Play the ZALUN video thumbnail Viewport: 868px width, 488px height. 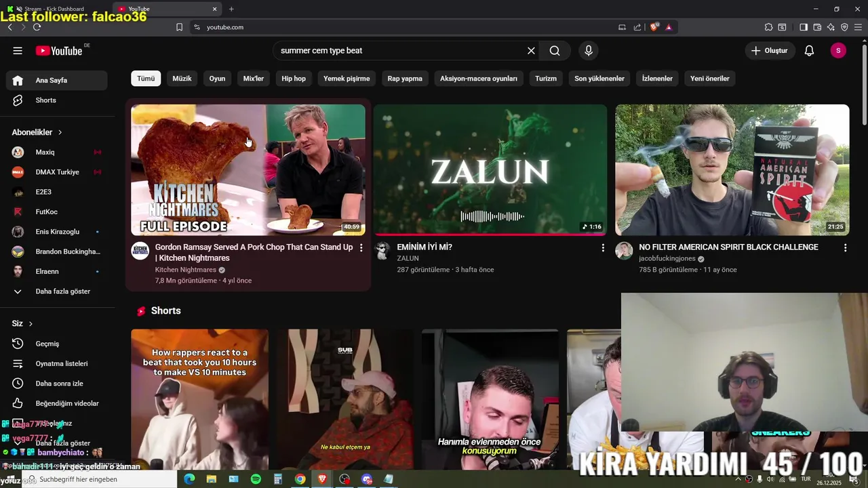pos(490,169)
